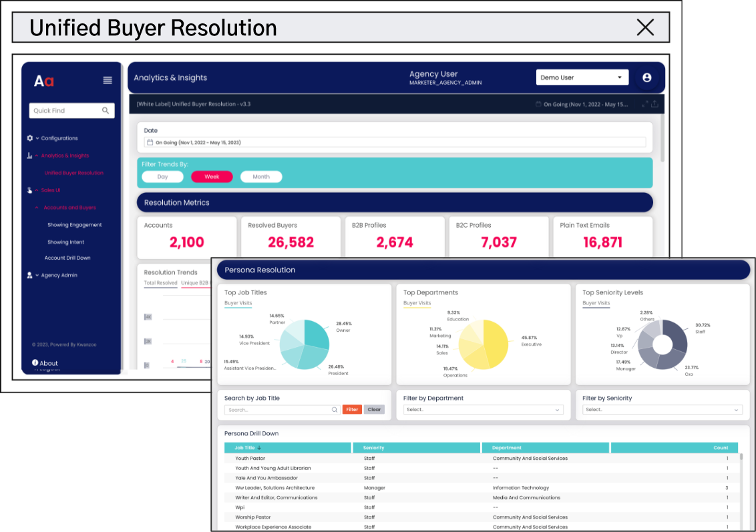The height and width of the screenshot is (532, 756).
Task: Close the Unified Buyer Resolution dialog
Action: [645, 27]
